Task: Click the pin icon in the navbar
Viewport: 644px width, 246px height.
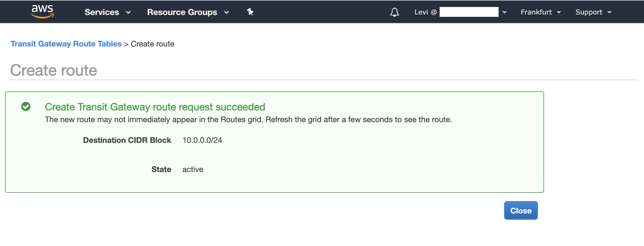Action: click(250, 12)
